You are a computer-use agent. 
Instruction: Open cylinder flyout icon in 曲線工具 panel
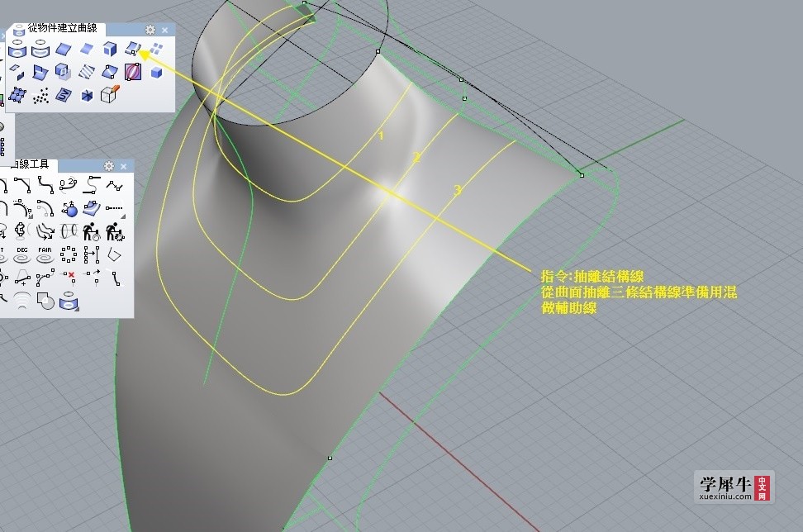(x=69, y=301)
